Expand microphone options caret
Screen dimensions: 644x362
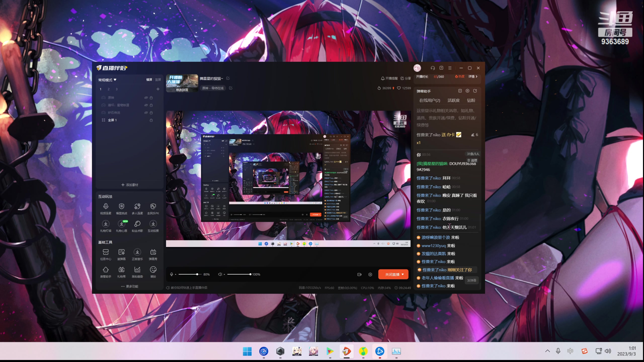(x=176, y=274)
